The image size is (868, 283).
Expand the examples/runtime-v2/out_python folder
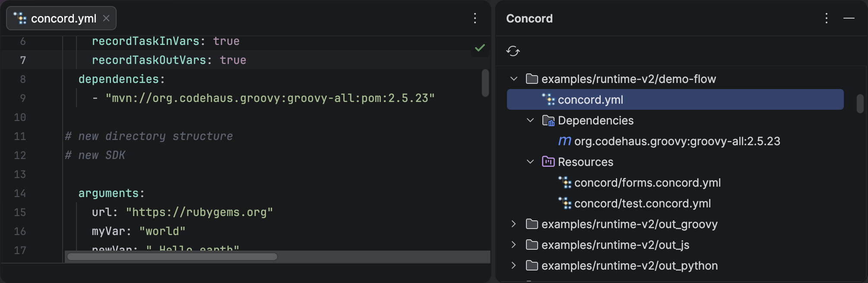(514, 266)
